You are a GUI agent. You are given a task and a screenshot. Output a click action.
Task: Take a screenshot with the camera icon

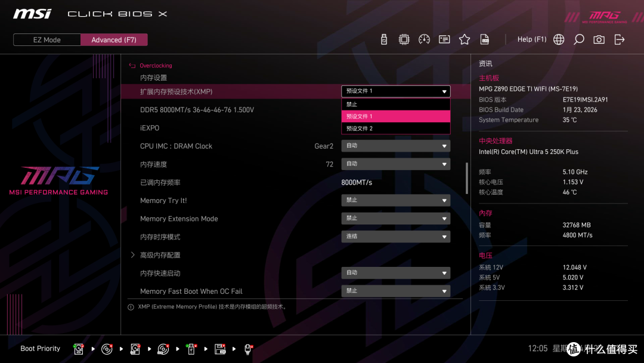pos(599,39)
